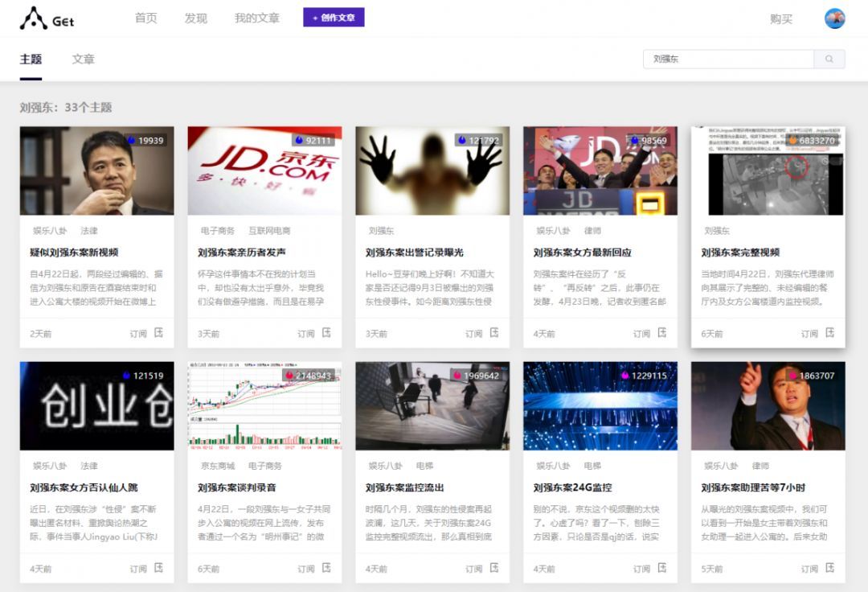
Task: Open the title 刘强东案出警记录曝光
Action: click(x=415, y=252)
